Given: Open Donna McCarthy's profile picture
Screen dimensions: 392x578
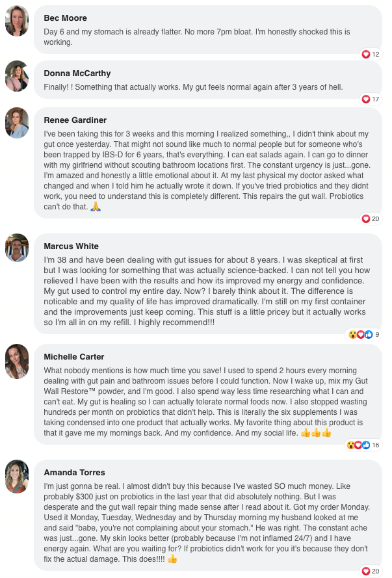Looking at the screenshot, I should coord(17,77).
